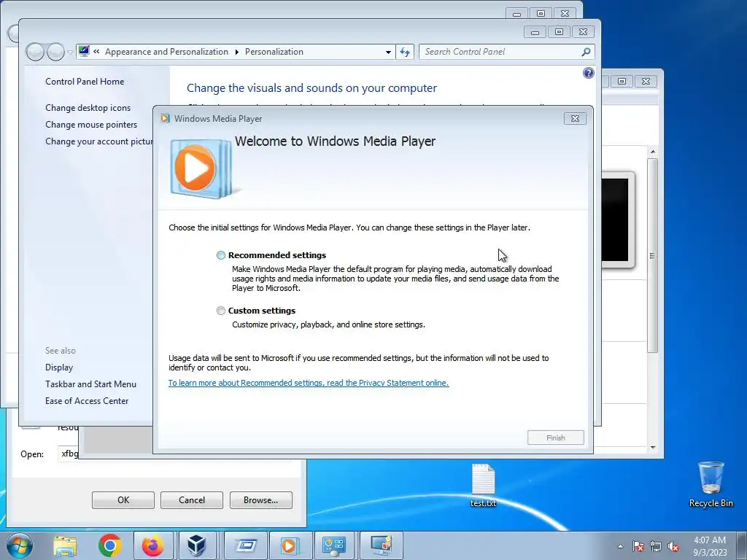
Task: Open the Privacy Statement online link
Action: [x=309, y=383]
